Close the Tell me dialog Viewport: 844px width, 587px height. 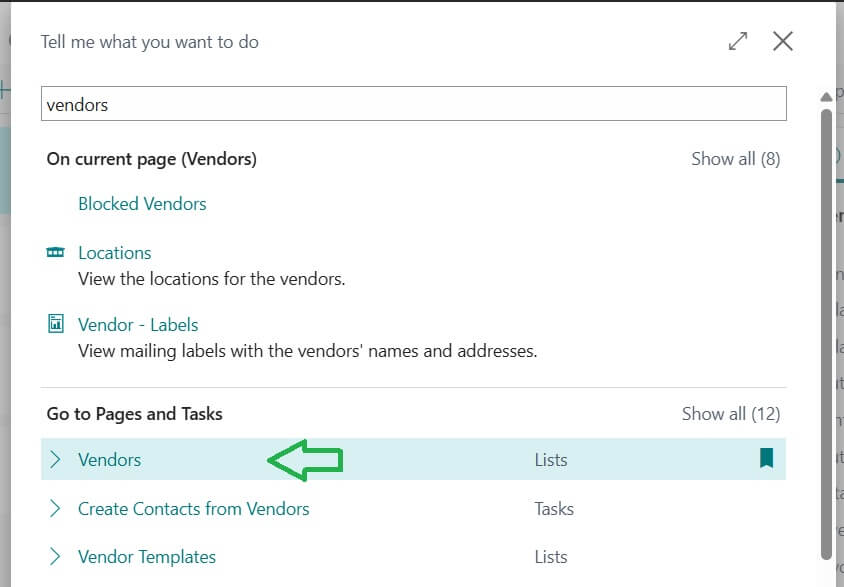pyautogui.click(x=783, y=41)
